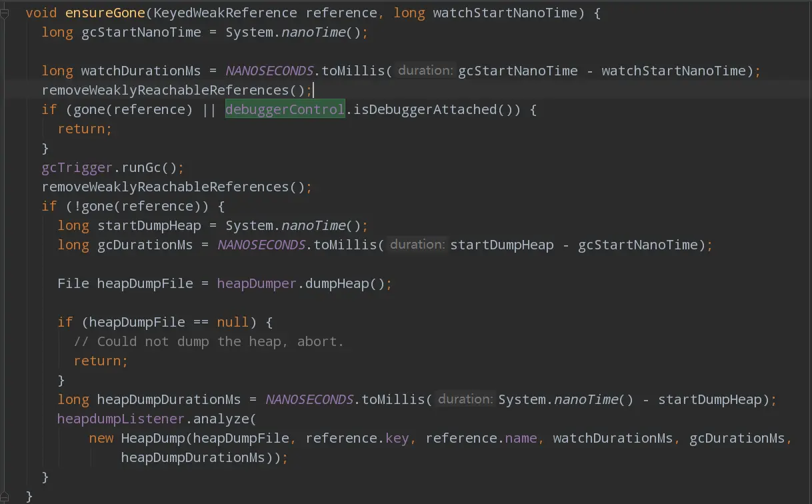Image resolution: width=812 pixels, height=504 pixels.
Task: Click the heapDumper field reference
Action: [257, 283]
